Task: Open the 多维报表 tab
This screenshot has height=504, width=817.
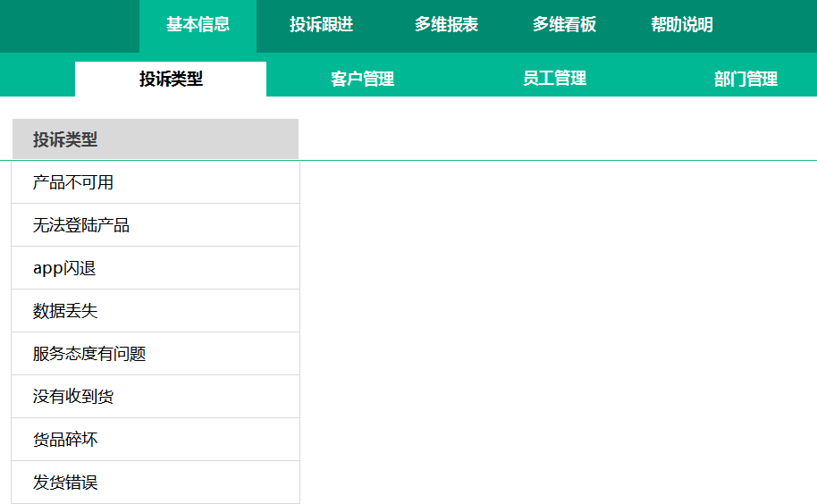Action: (447, 25)
